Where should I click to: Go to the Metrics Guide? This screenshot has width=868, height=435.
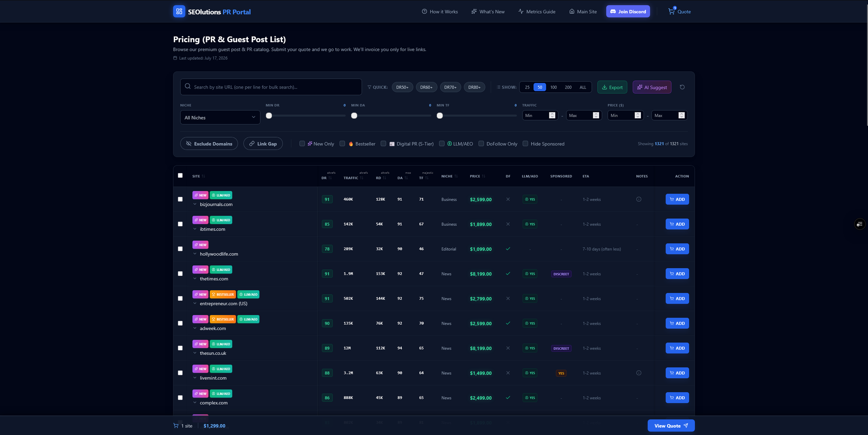(x=537, y=12)
